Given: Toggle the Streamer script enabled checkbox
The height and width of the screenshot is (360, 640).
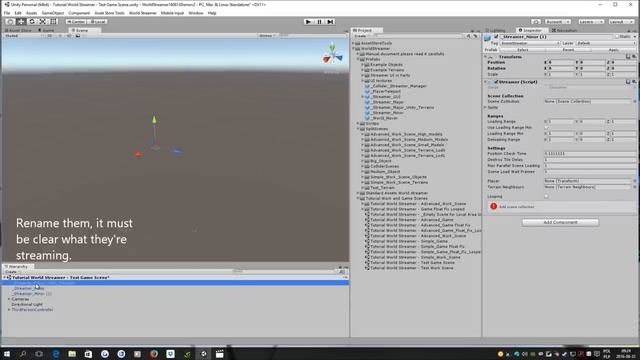Looking at the screenshot, I should point(496,82).
